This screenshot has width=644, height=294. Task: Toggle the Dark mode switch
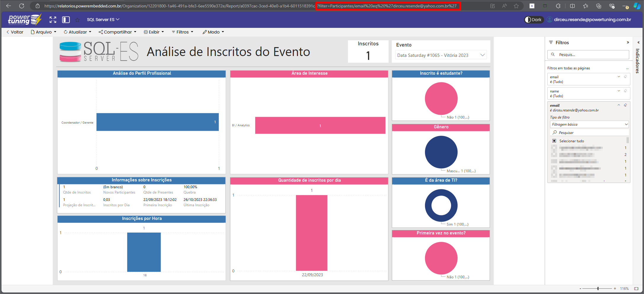point(533,20)
